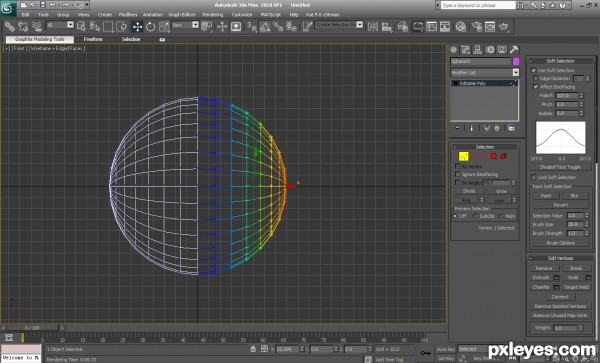Viewport: 600px width, 363px height.
Task: Click the Brush Options button
Action: (x=561, y=243)
